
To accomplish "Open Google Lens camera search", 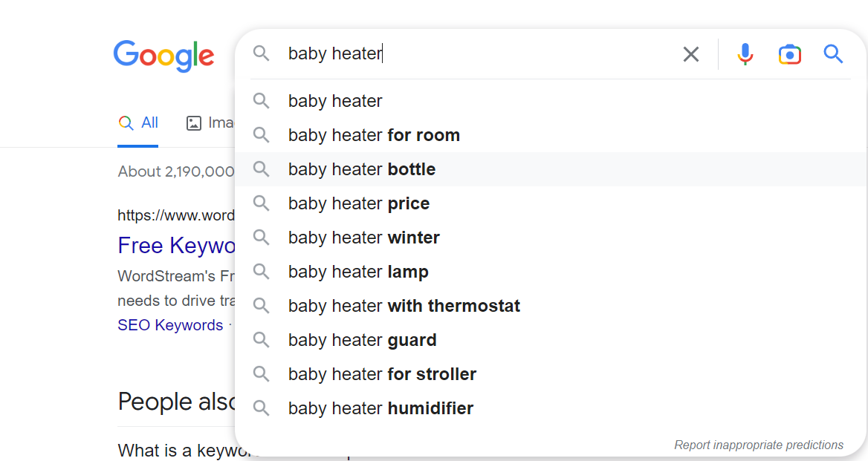I will (789, 54).
